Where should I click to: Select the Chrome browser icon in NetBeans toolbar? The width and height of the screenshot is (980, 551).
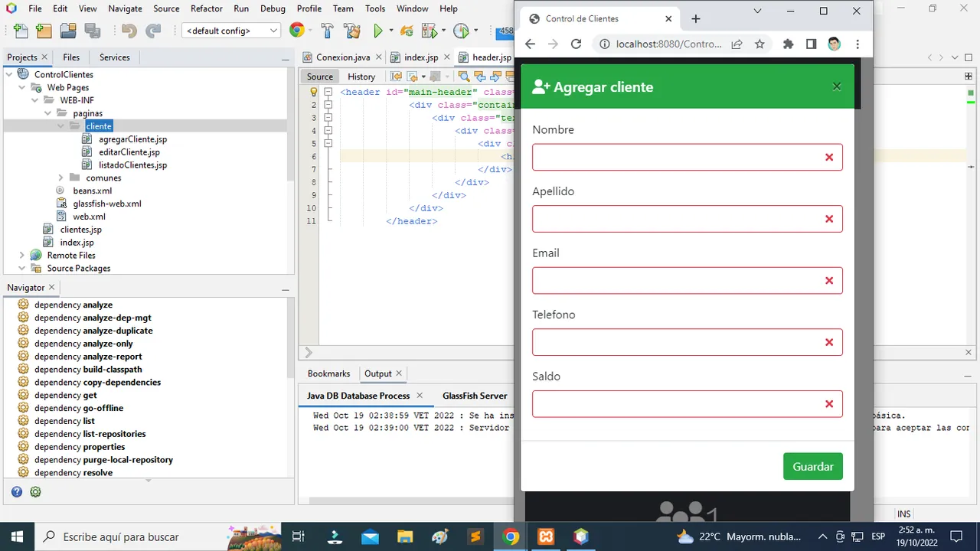(x=296, y=31)
